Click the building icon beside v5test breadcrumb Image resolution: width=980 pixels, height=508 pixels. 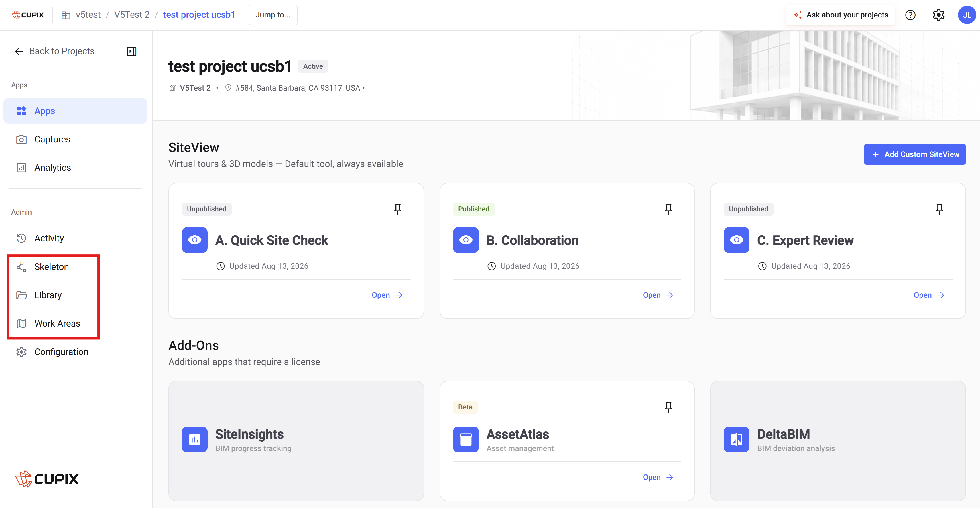(66, 15)
